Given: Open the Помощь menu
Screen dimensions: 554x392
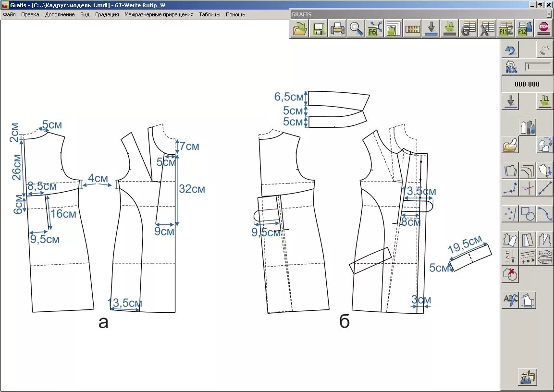Looking at the screenshot, I should pos(235,14).
